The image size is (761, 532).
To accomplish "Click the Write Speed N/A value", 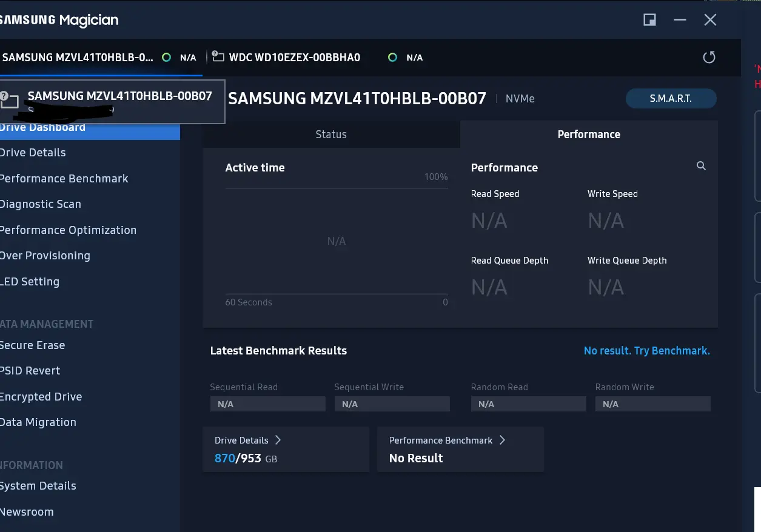I will pyautogui.click(x=606, y=221).
